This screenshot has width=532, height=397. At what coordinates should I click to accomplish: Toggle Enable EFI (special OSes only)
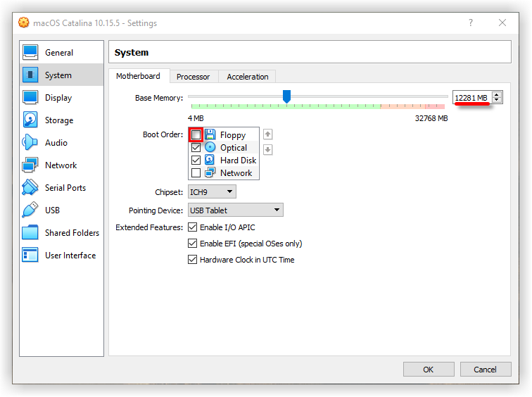(x=193, y=244)
